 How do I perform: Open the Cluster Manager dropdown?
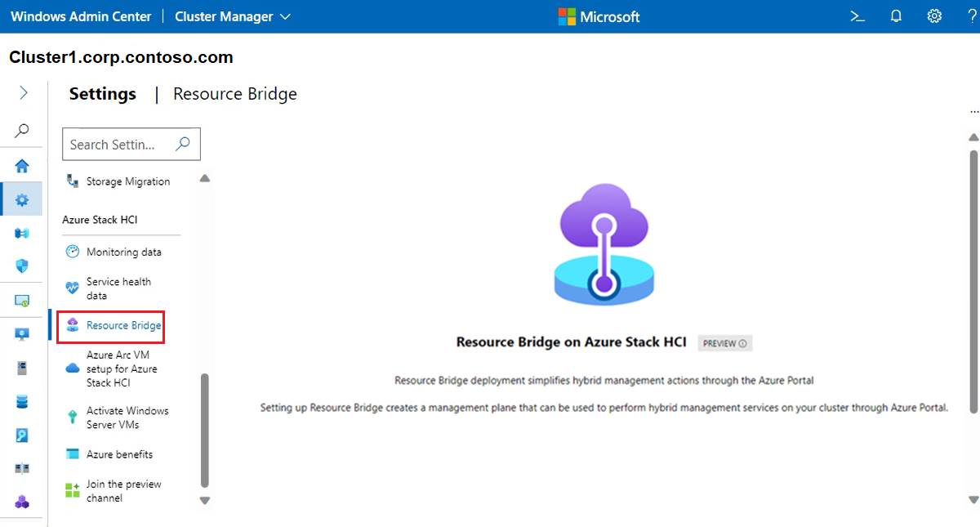[x=233, y=16]
